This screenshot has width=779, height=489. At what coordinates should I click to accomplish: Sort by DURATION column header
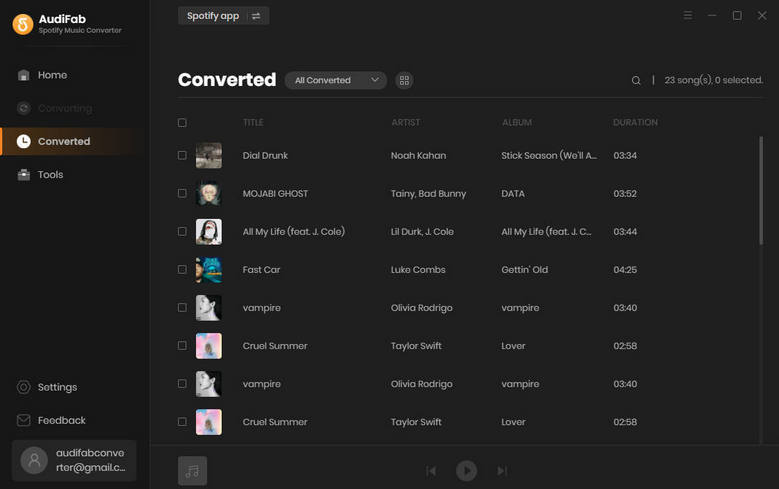coord(635,122)
